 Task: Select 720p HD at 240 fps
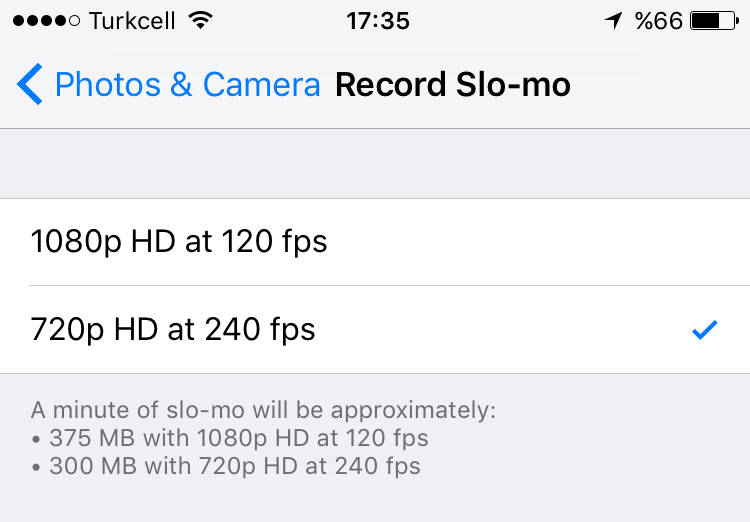375,330
